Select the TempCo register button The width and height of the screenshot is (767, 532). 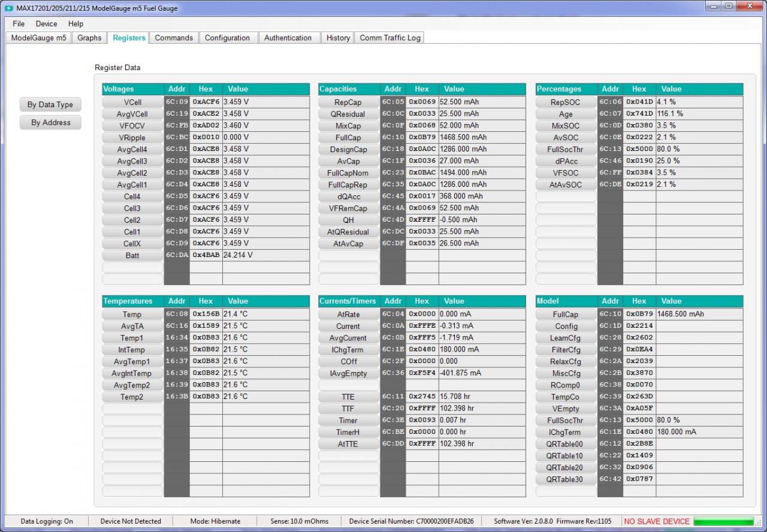click(x=566, y=397)
